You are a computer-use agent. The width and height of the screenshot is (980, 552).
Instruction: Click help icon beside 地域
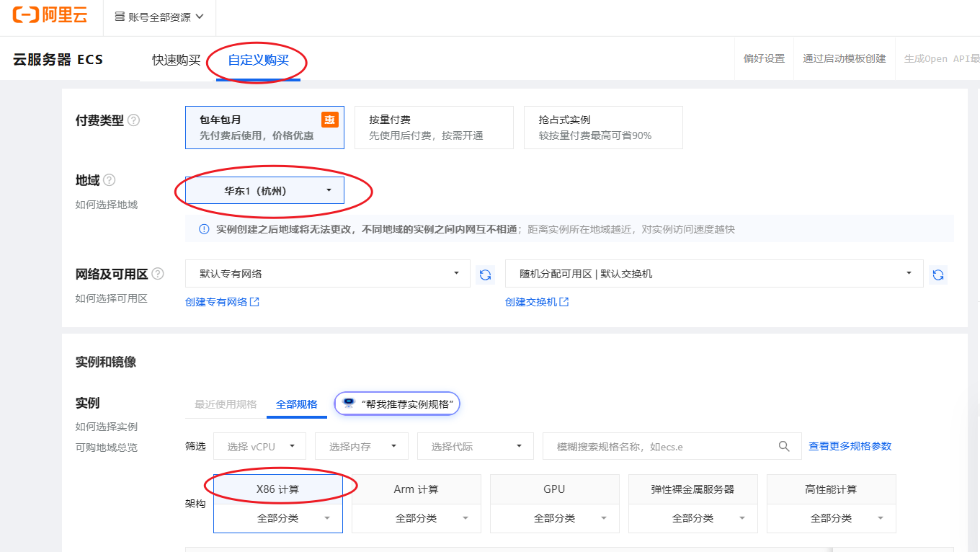109,180
